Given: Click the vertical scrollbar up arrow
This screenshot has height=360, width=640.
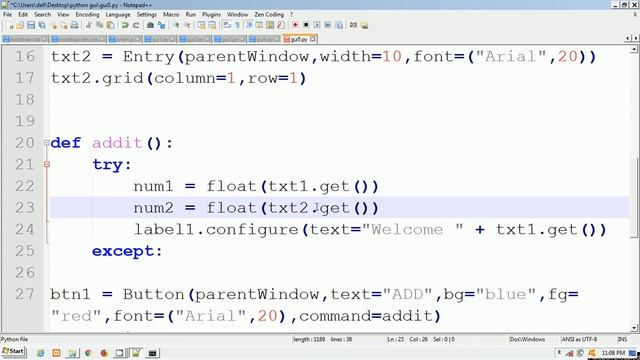Looking at the screenshot, I should tap(634, 49).
